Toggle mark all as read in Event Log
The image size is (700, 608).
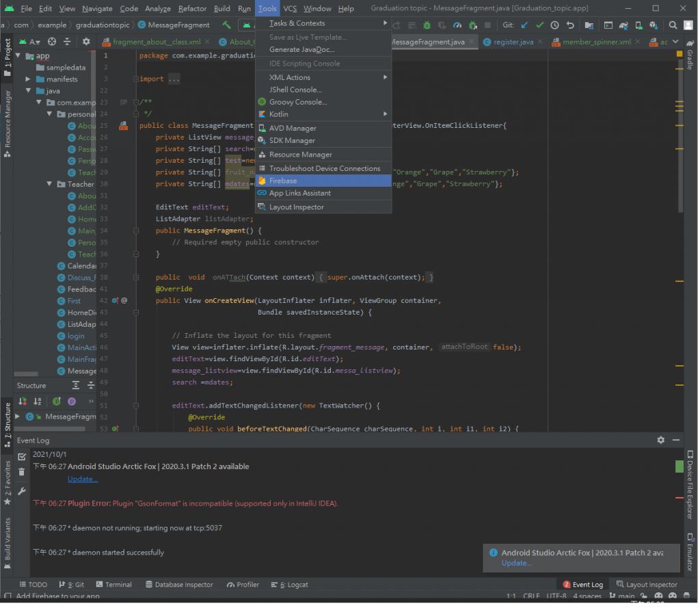[22, 456]
